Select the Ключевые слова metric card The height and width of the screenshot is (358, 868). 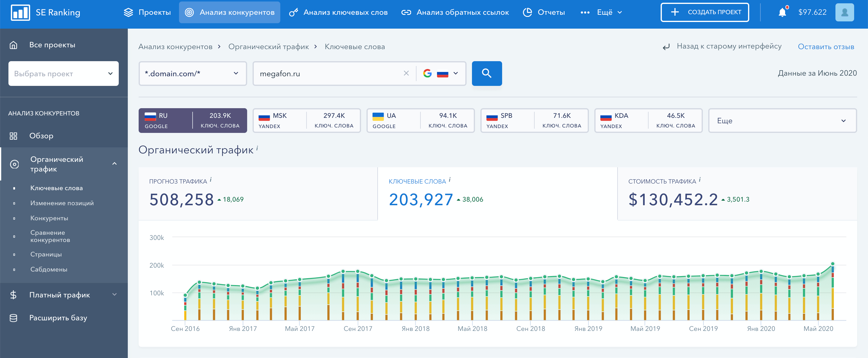497,194
